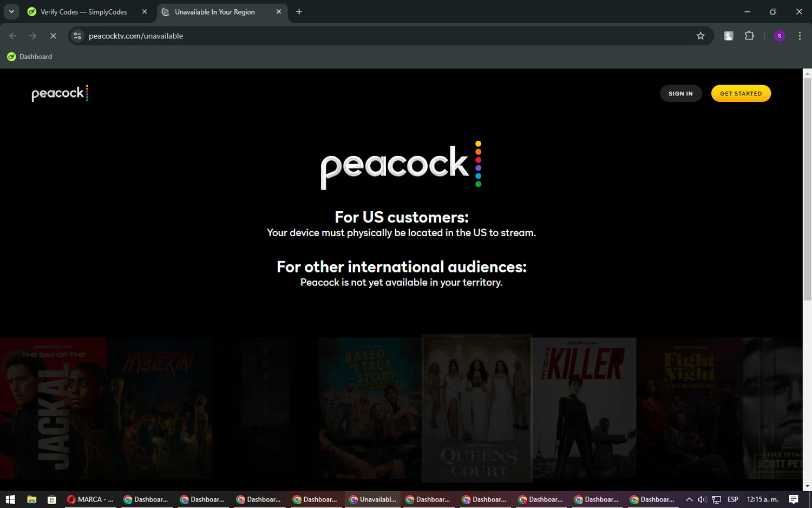Click the small Peacock logo in header
The image size is (812, 508).
tap(60, 94)
